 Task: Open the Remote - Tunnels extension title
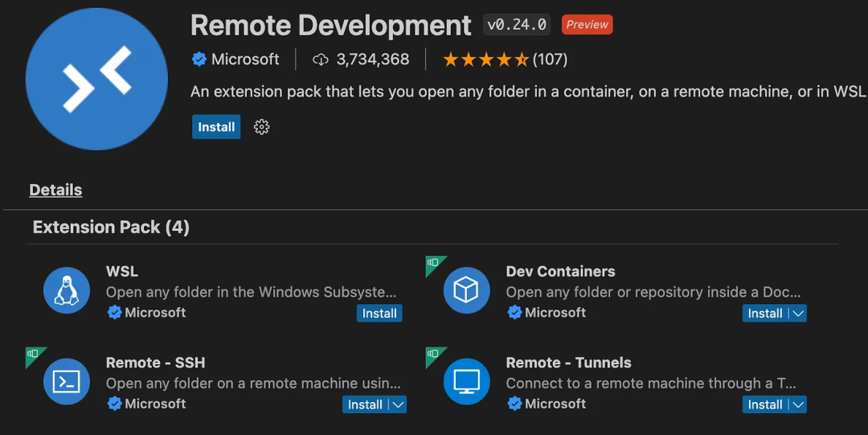pyautogui.click(x=568, y=363)
